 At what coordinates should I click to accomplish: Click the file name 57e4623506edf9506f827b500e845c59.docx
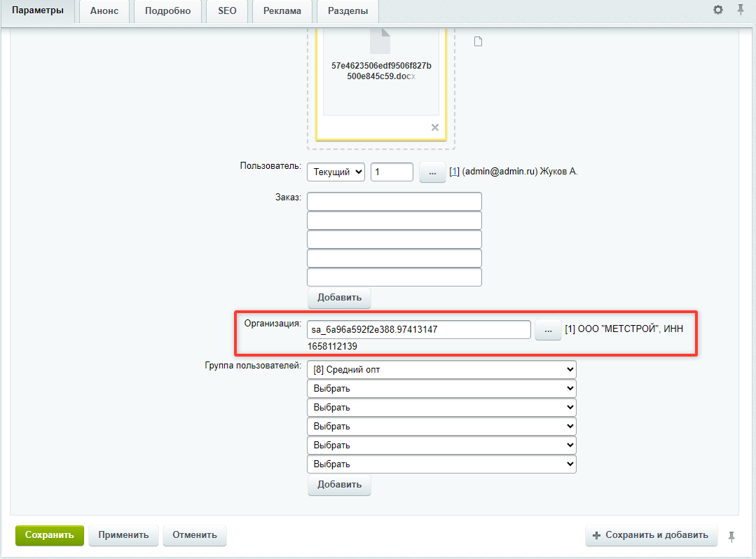tap(381, 71)
